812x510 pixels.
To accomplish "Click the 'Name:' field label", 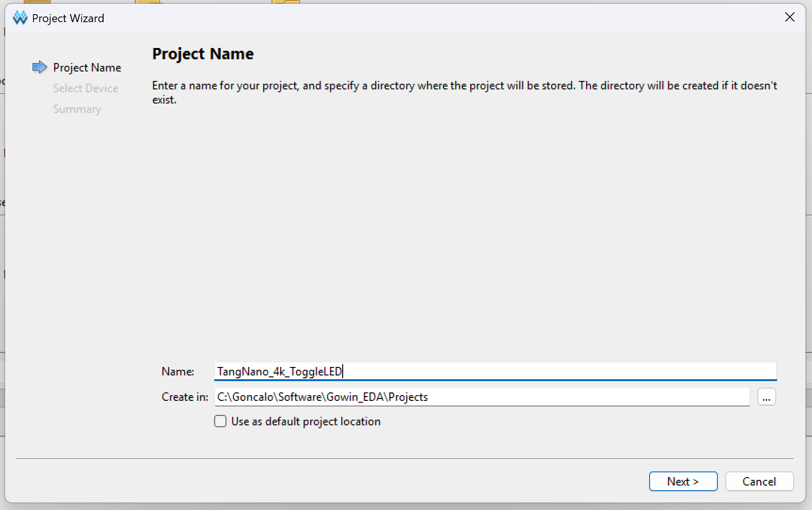I will (178, 372).
